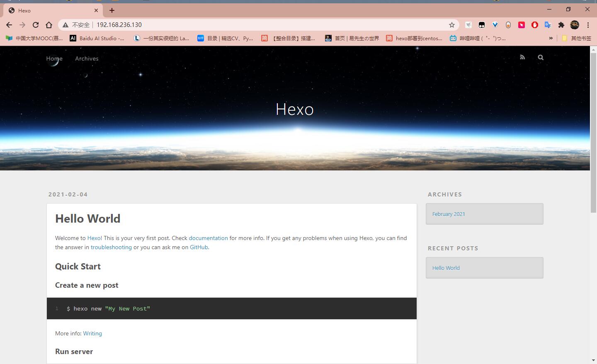Select Archives in the site navigation
Viewport: 597px width, 364px height.
[x=87, y=58]
